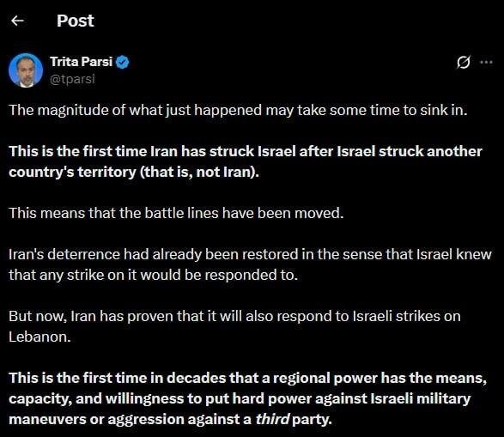Screen dimensions: 504x437
Task: Click the 'would be responded to' line
Action: coord(154,275)
